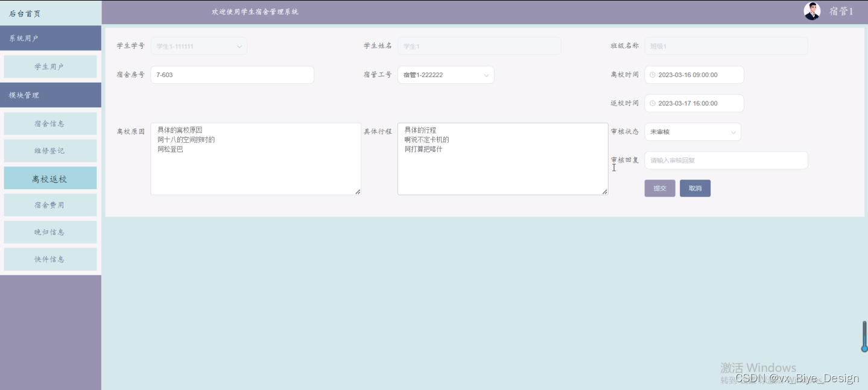Click the 具体行程 textarea resize handle
Viewport: 868px width, 390px height.
pos(604,192)
